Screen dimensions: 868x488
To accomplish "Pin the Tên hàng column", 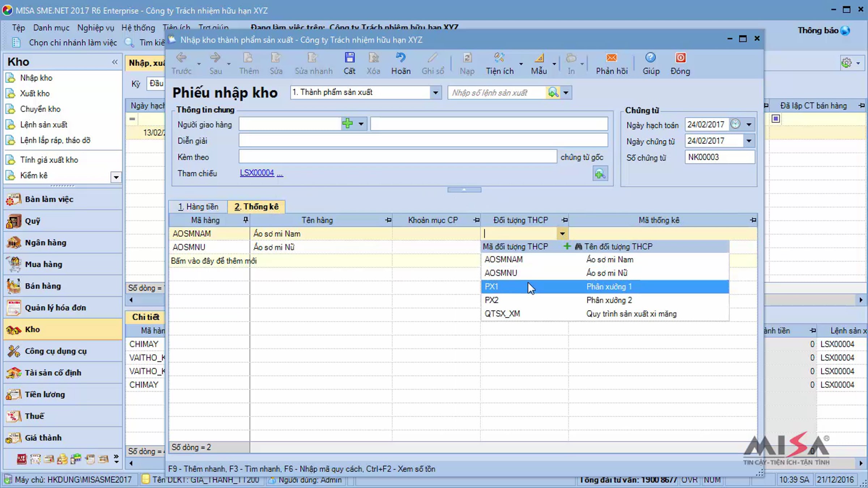I will tap(388, 220).
